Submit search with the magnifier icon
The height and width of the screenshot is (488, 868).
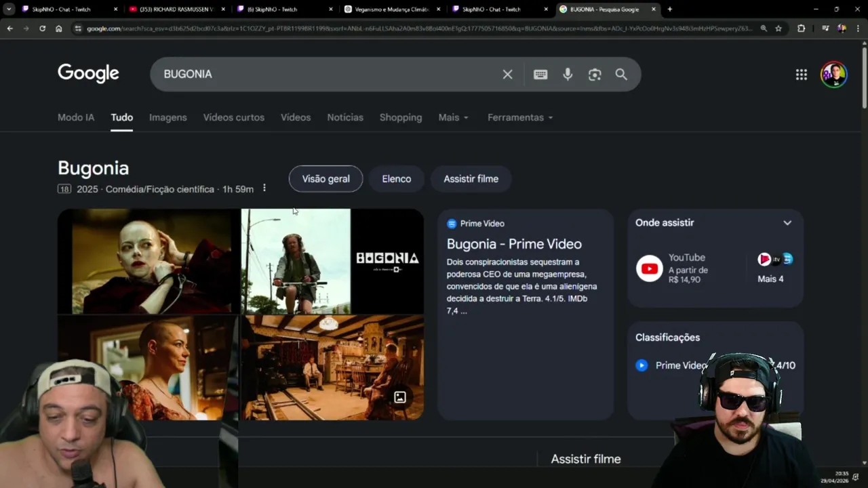pos(621,75)
